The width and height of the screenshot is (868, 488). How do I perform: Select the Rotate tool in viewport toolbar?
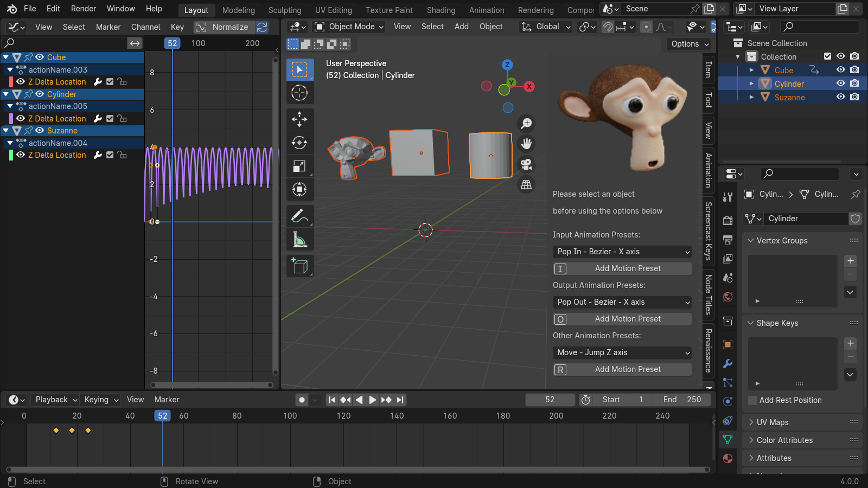pos(300,143)
